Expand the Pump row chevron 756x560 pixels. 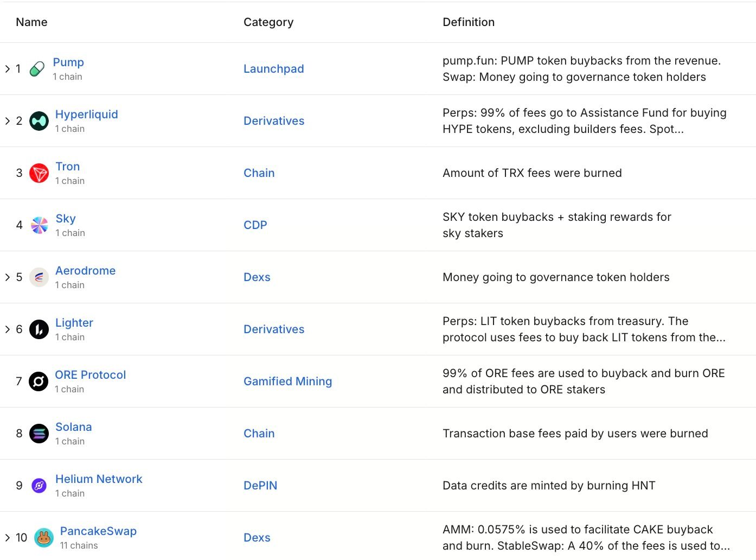coord(7,68)
